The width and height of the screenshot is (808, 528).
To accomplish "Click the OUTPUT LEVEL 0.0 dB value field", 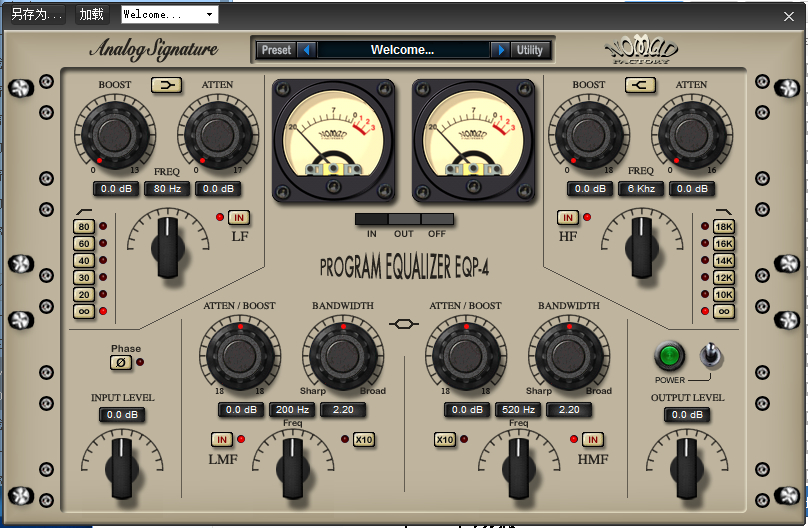I will point(687,415).
